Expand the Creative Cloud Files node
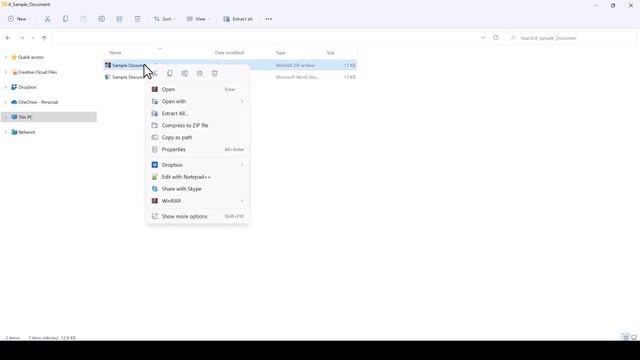640x360 pixels. pyautogui.click(x=6, y=72)
